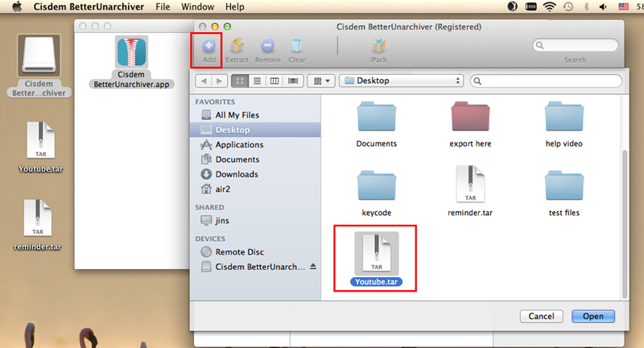Screen dimensions: 644x348
Task: Select the test files folder
Action: (x=564, y=193)
